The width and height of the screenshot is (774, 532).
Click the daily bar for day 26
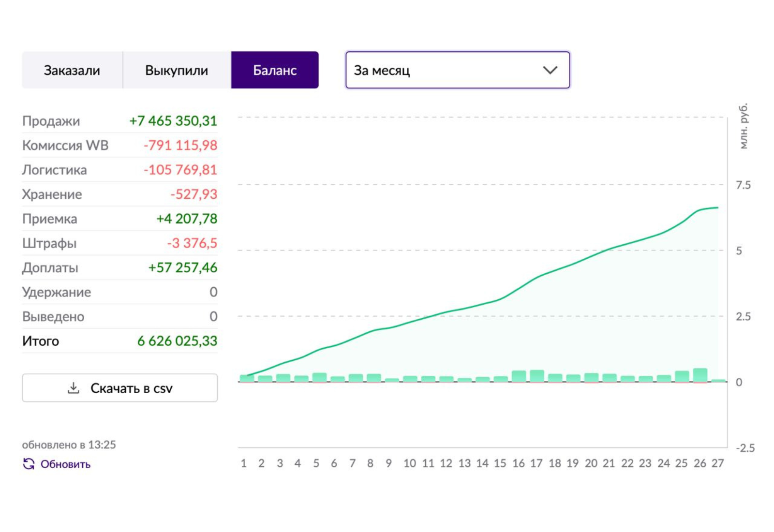click(x=700, y=375)
